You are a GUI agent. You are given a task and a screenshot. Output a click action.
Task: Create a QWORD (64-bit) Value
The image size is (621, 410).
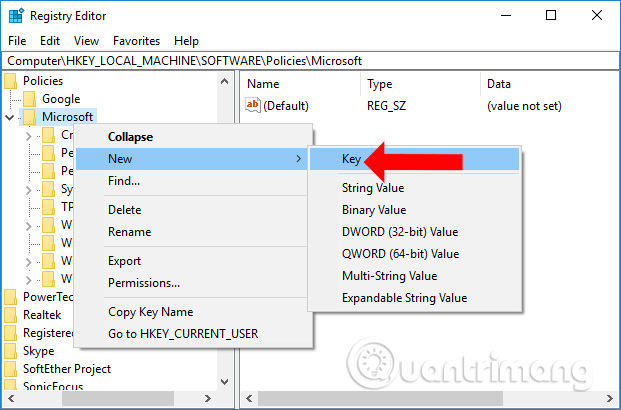(x=400, y=254)
